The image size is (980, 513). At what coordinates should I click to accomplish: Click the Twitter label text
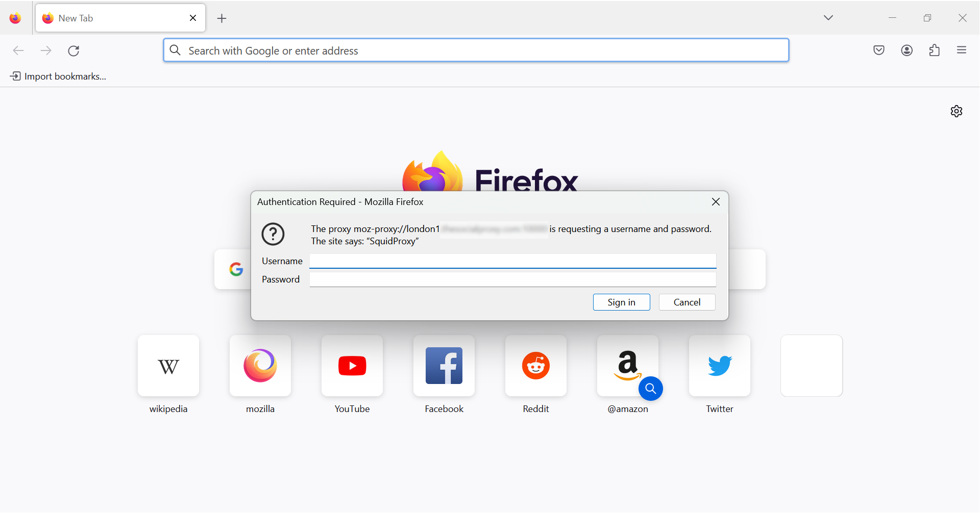tap(720, 409)
